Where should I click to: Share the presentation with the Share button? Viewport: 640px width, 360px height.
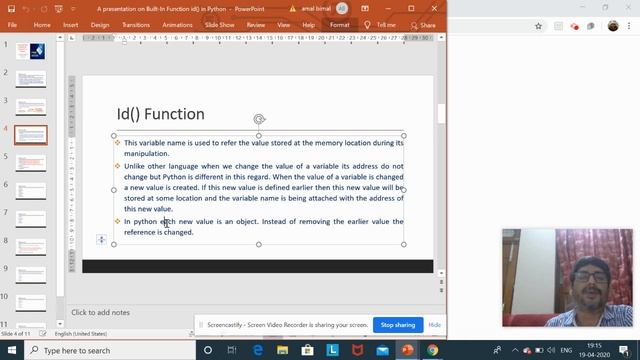[423, 25]
